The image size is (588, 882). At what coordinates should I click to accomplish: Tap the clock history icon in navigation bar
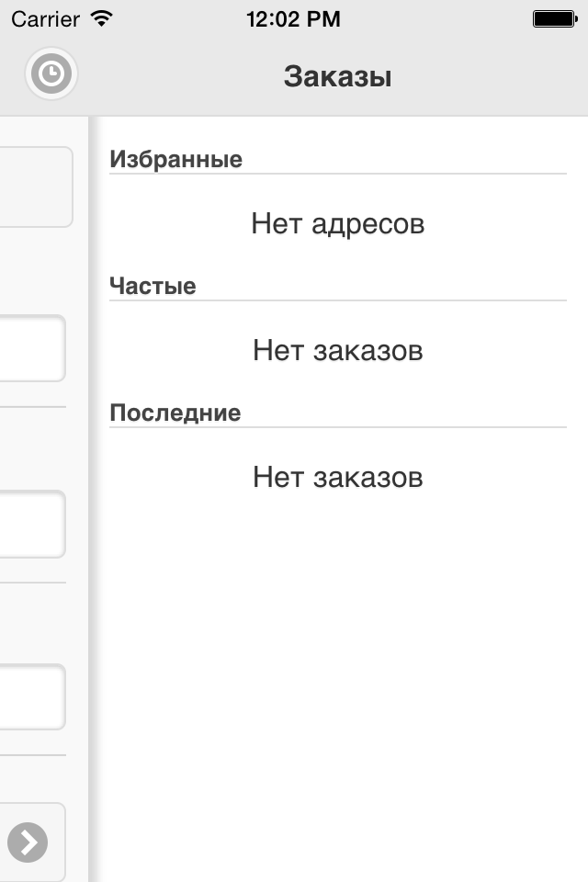tap(51, 73)
